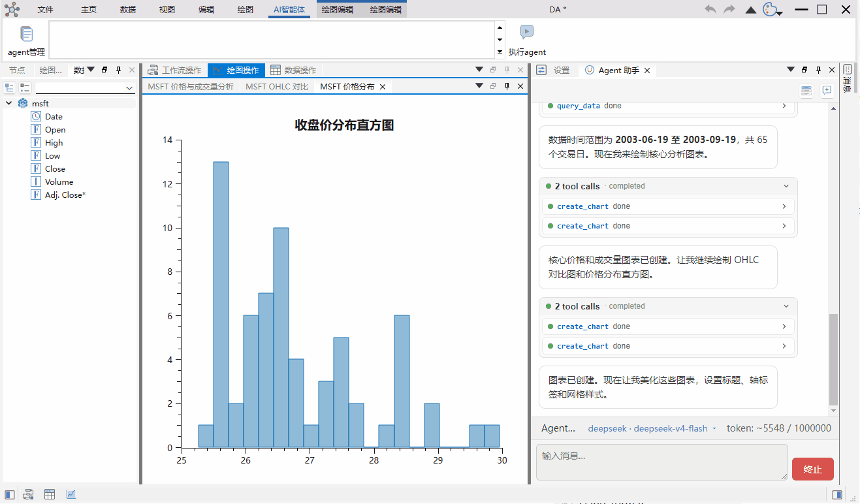Click the Agent chat vertical scrollbar thumb
Screen dimensions: 860x504
(x=833, y=359)
